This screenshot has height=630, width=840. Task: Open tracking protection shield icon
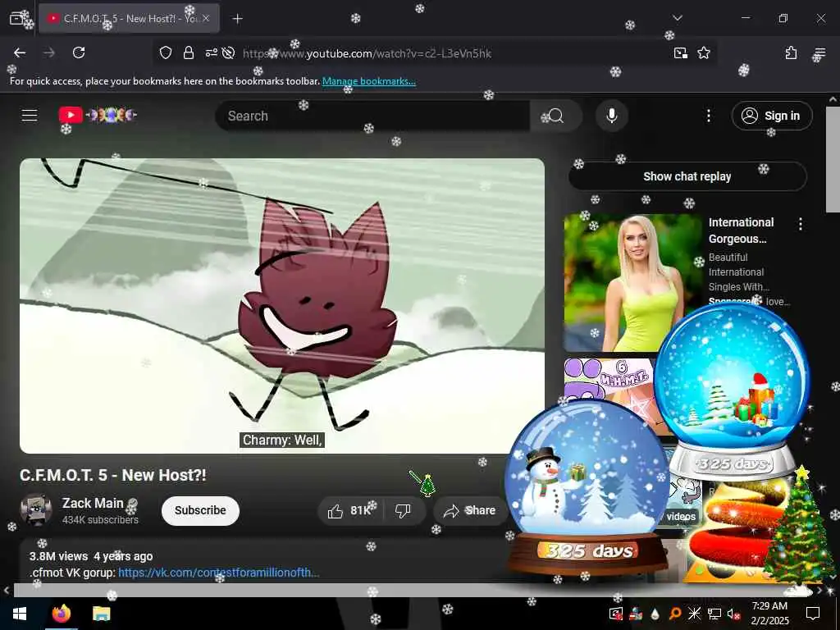166,52
